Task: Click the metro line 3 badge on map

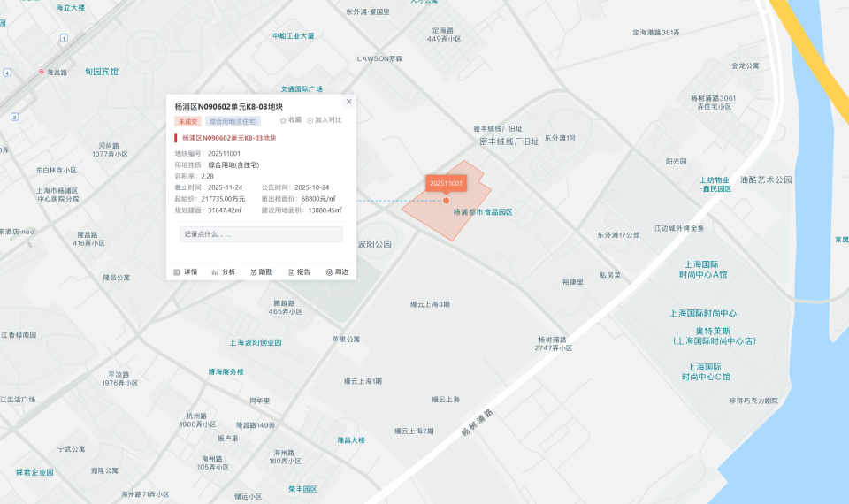Action: coord(15,117)
